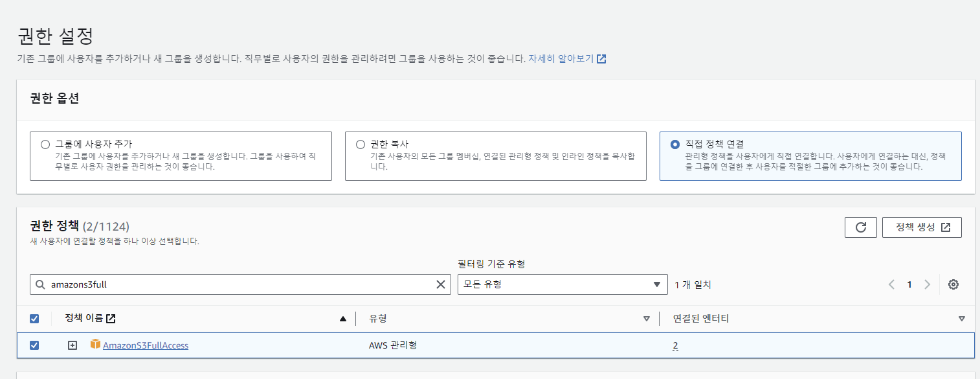Click the 정책 이름 column header external link icon
980x379 pixels.
pyautogui.click(x=111, y=319)
